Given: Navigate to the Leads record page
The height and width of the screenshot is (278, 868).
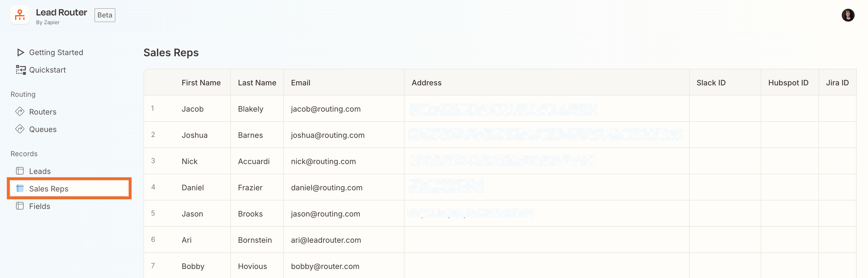Looking at the screenshot, I should pos(40,171).
